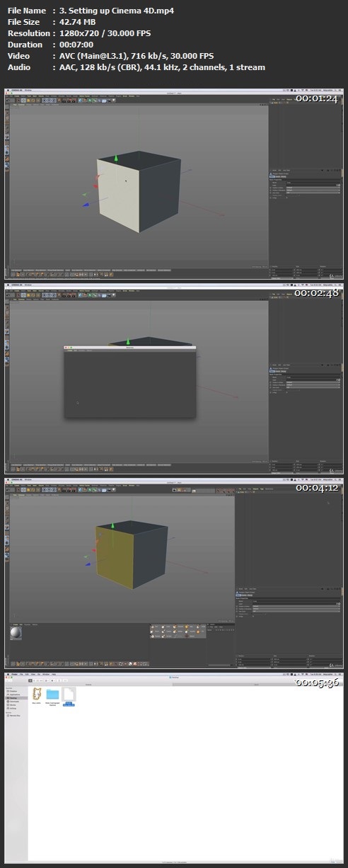Close the dark floating dialog window
This screenshot has width=348, height=868.
(x=66, y=348)
